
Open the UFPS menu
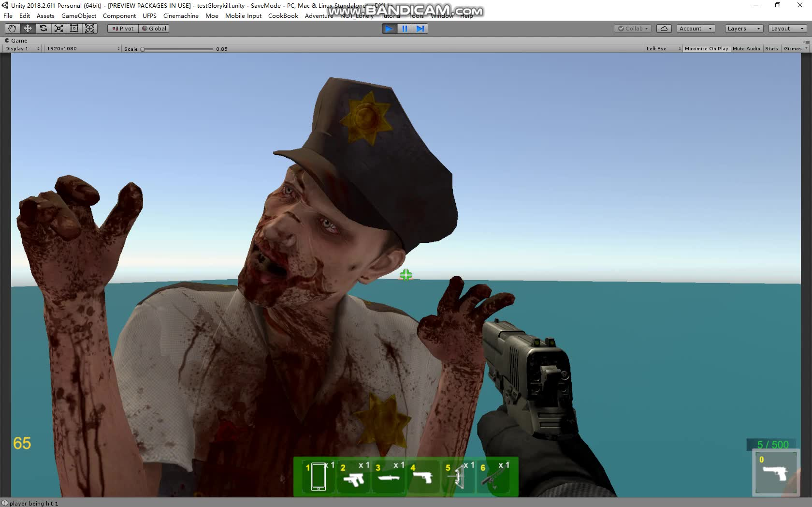pos(149,15)
